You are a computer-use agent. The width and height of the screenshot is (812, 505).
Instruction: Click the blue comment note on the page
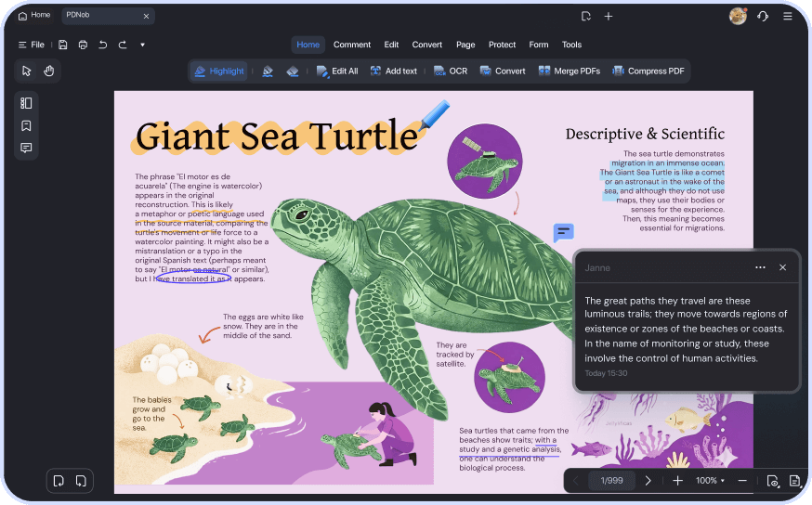click(563, 233)
